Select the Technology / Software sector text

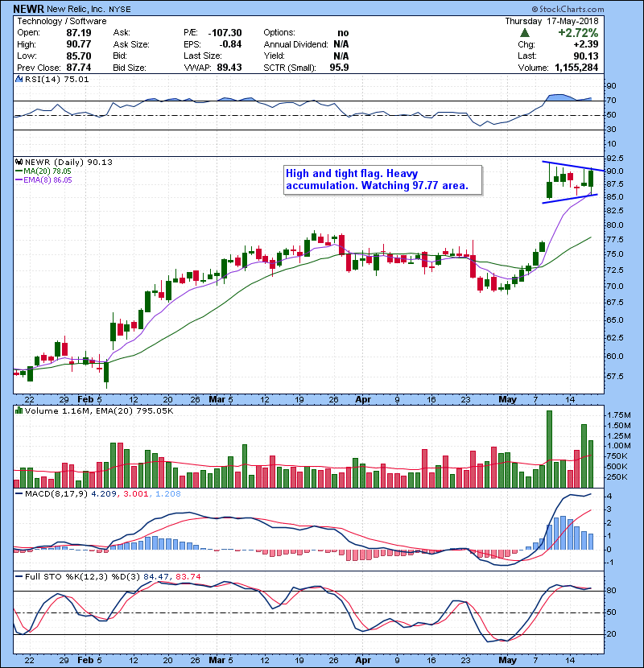pos(62,21)
